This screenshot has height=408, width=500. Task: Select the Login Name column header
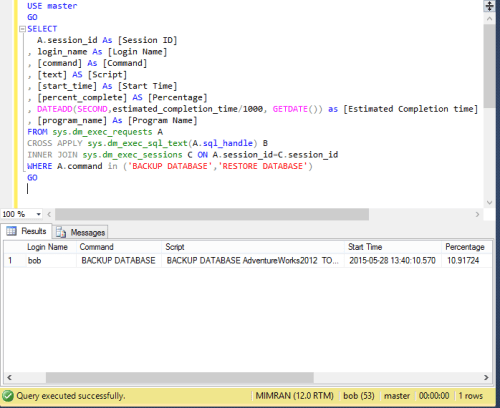coord(51,247)
